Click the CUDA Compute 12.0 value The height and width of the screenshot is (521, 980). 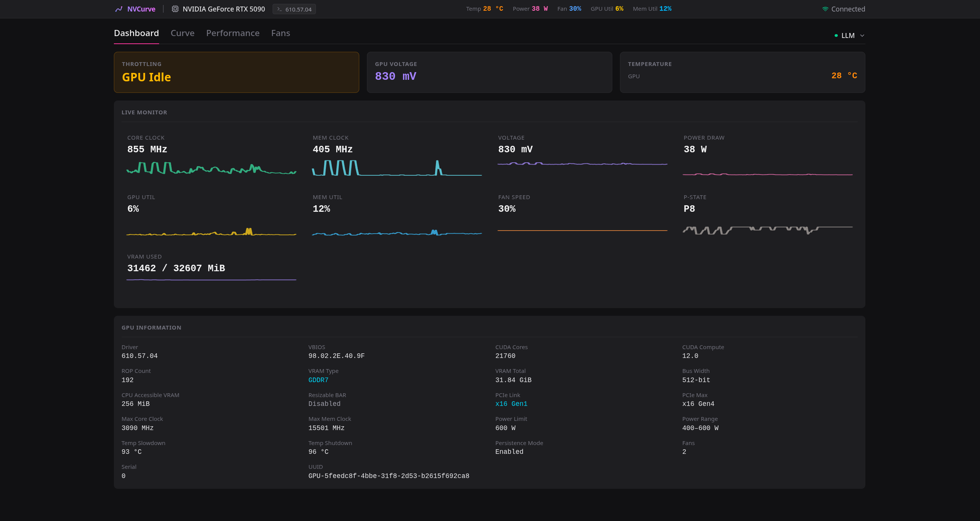click(x=690, y=356)
